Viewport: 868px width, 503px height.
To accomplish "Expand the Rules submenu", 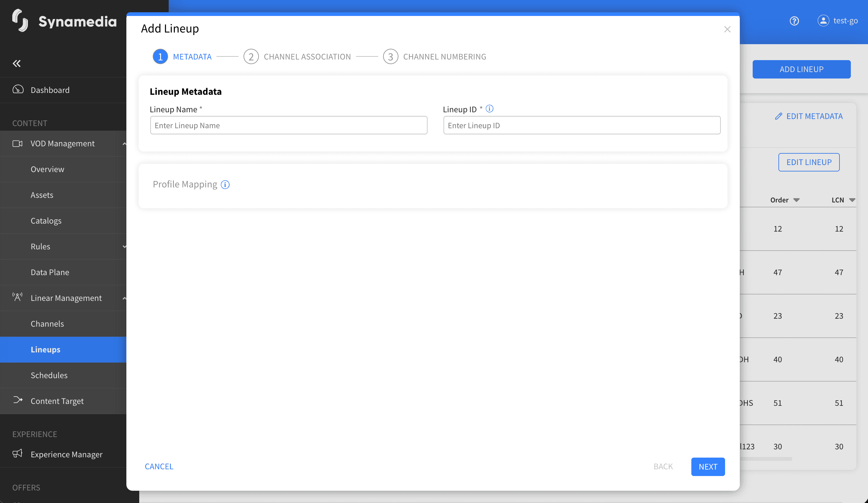I will pyautogui.click(x=124, y=247).
